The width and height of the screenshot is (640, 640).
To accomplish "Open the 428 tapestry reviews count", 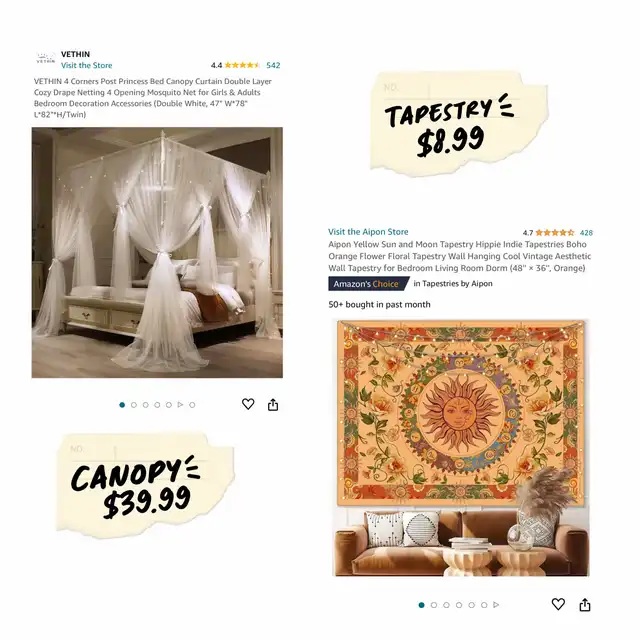I will (586, 233).
